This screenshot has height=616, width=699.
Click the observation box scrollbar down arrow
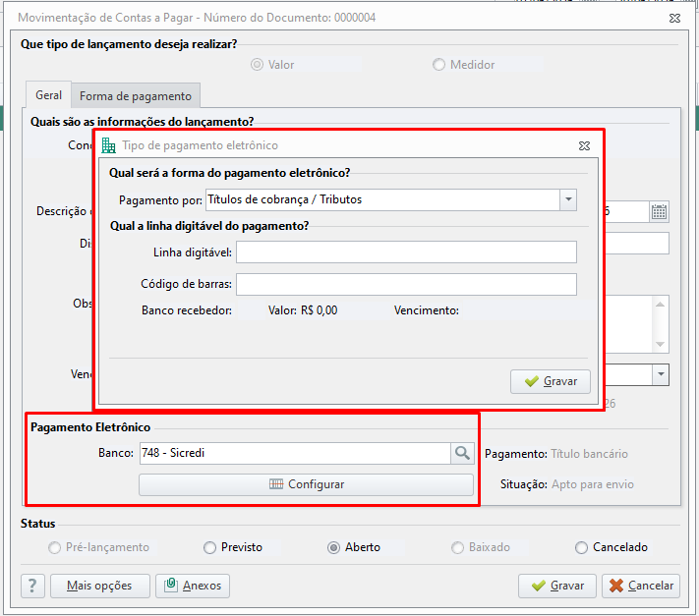point(661,344)
